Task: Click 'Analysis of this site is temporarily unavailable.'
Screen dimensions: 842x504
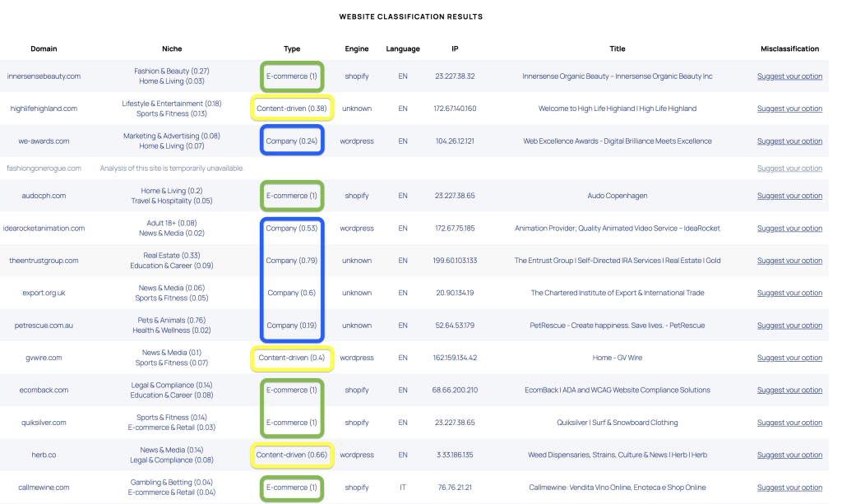Action: [x=172, y=169]
